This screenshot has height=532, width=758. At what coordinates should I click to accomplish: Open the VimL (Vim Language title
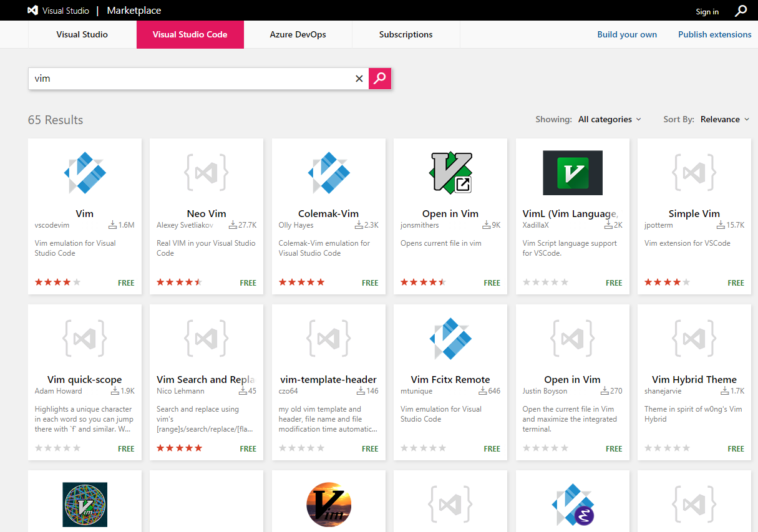pos(570,213)
